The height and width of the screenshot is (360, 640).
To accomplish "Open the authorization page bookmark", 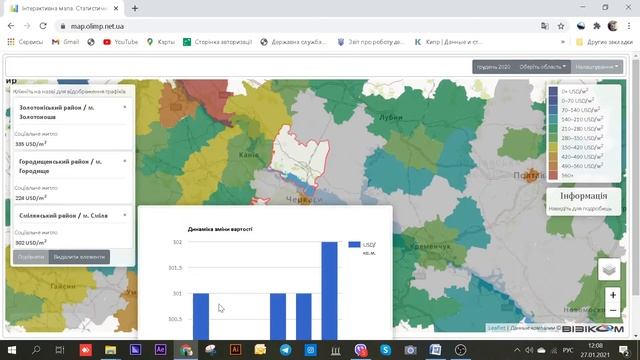I will pos(218,42).
